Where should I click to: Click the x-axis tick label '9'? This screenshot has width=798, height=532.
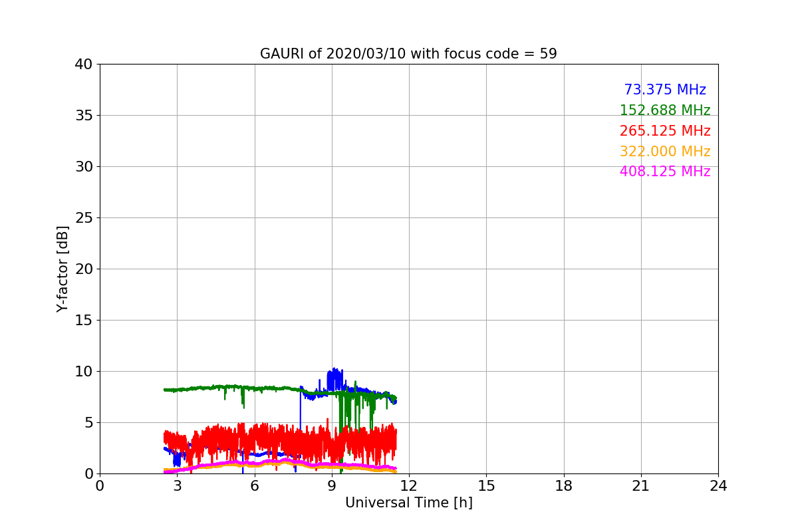[x=332, y=486]
